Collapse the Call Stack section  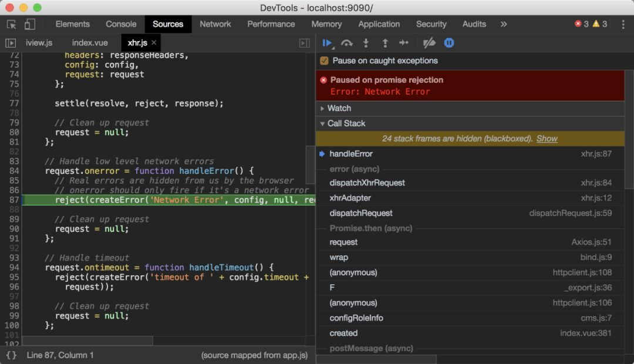point(346,123)
